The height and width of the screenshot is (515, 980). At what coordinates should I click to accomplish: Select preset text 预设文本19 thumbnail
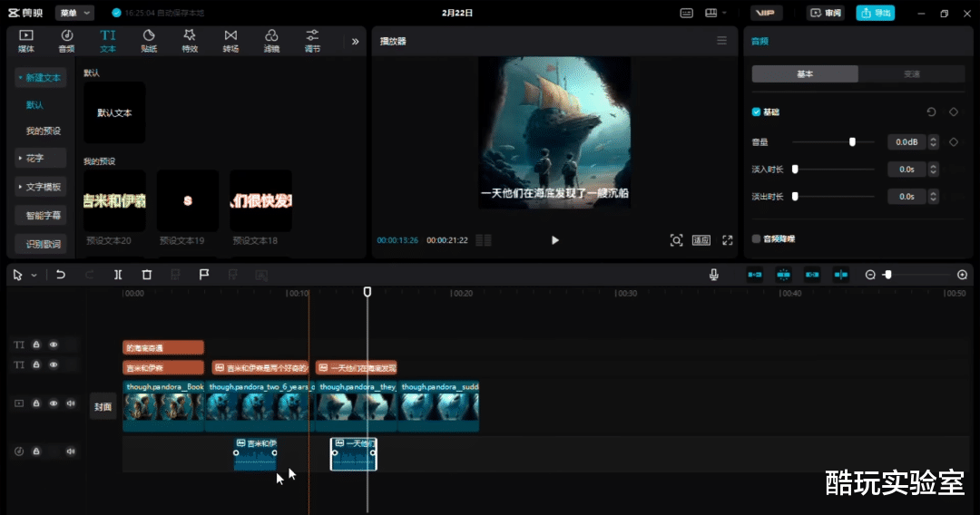point(188,201)
